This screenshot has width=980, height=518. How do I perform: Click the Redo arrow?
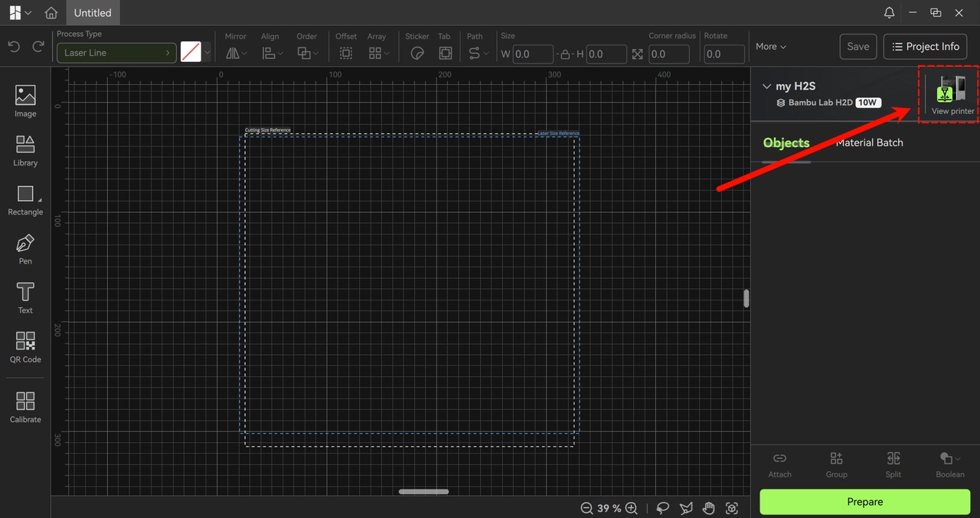[38, 47]
